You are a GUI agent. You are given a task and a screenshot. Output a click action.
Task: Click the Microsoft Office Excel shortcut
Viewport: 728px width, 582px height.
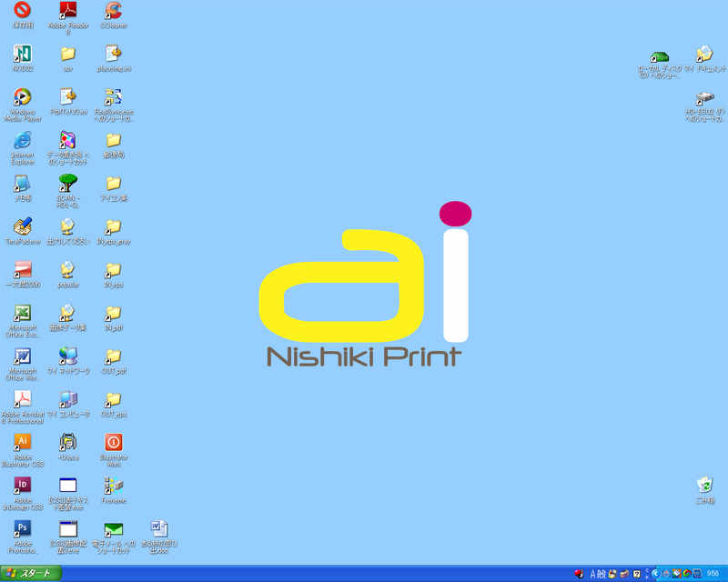23,313
